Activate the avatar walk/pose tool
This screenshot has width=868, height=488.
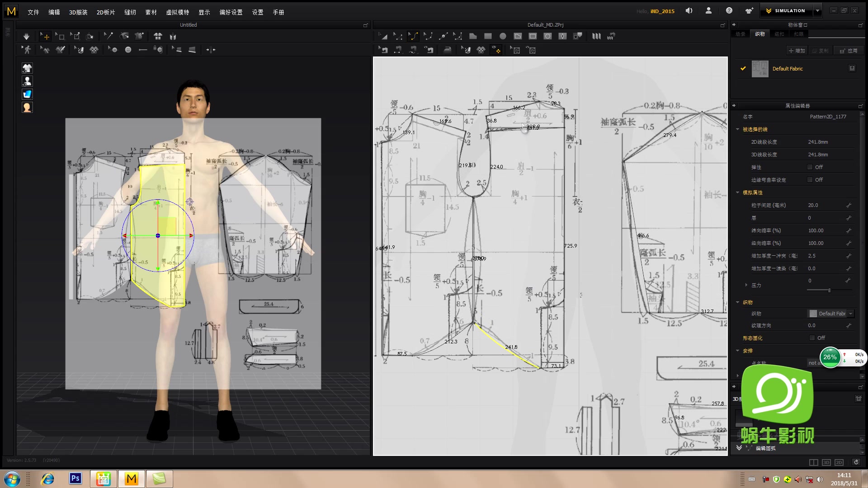click(26, 50)
